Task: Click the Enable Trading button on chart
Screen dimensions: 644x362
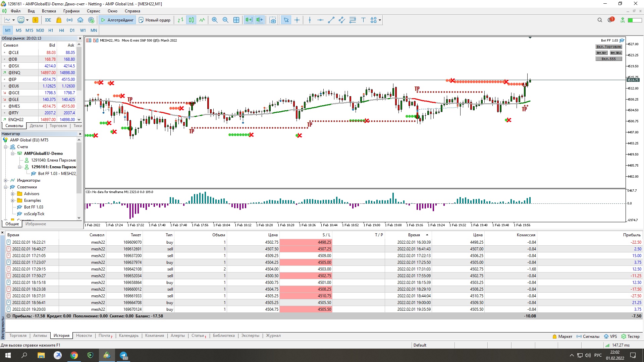Action: pyautogui.click(x=608, y=47)
